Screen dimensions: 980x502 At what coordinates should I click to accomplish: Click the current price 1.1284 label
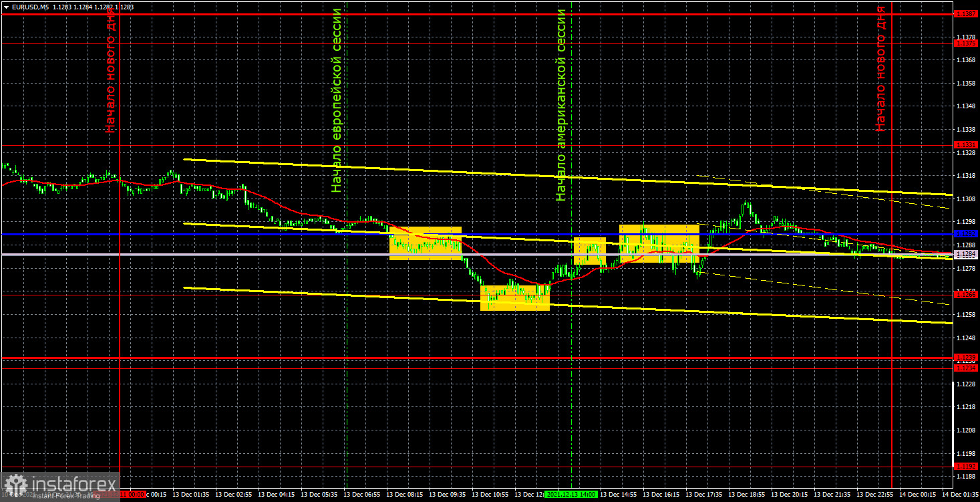[966, 254]
